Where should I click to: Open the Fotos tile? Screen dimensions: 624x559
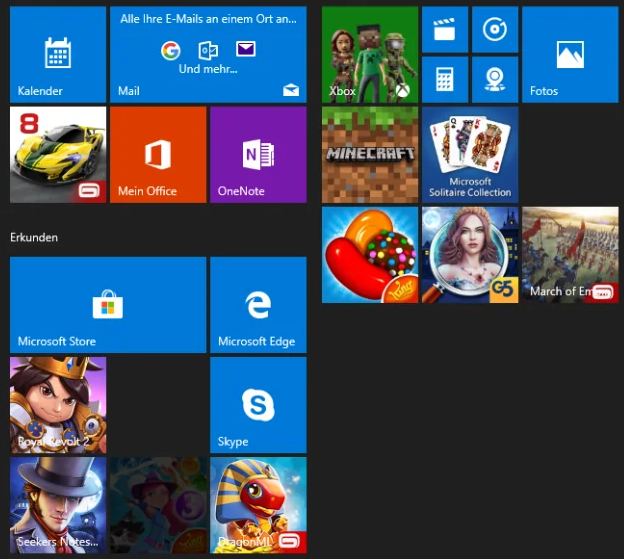coord(570,55)
